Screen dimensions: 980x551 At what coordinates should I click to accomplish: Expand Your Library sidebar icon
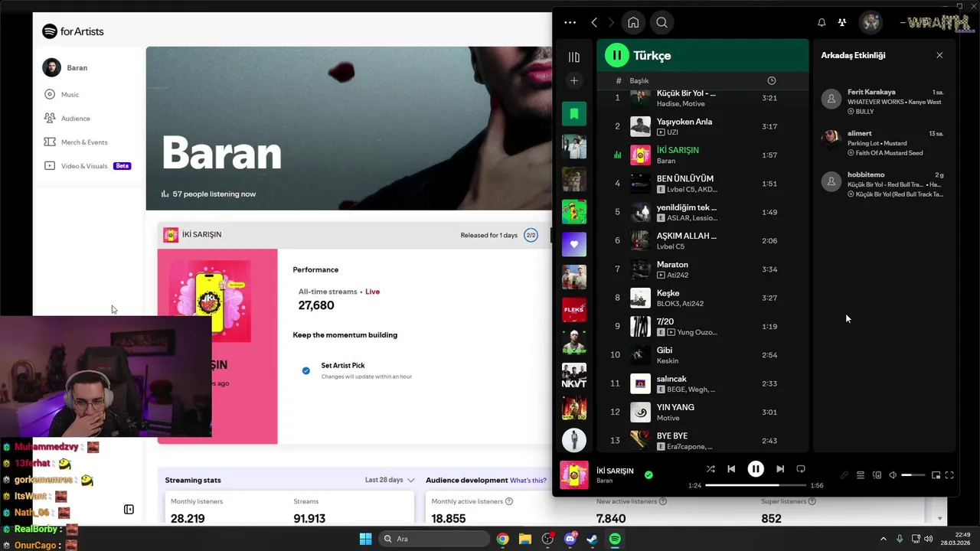click(x=574, y=57)
